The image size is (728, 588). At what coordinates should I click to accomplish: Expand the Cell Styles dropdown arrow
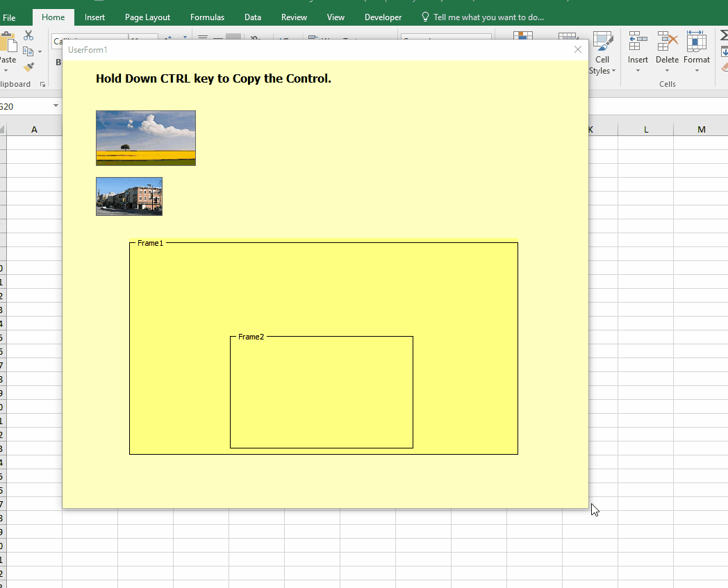(614, 71)
